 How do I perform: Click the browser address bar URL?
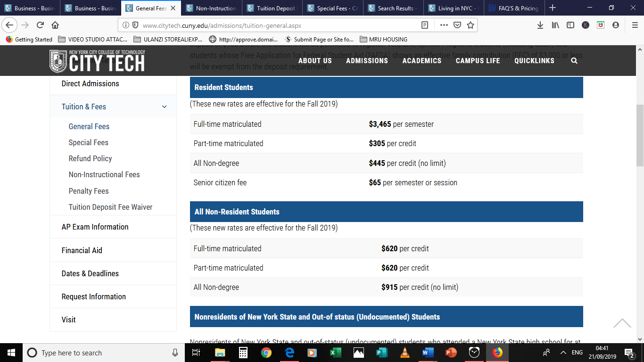pos(222,25)
